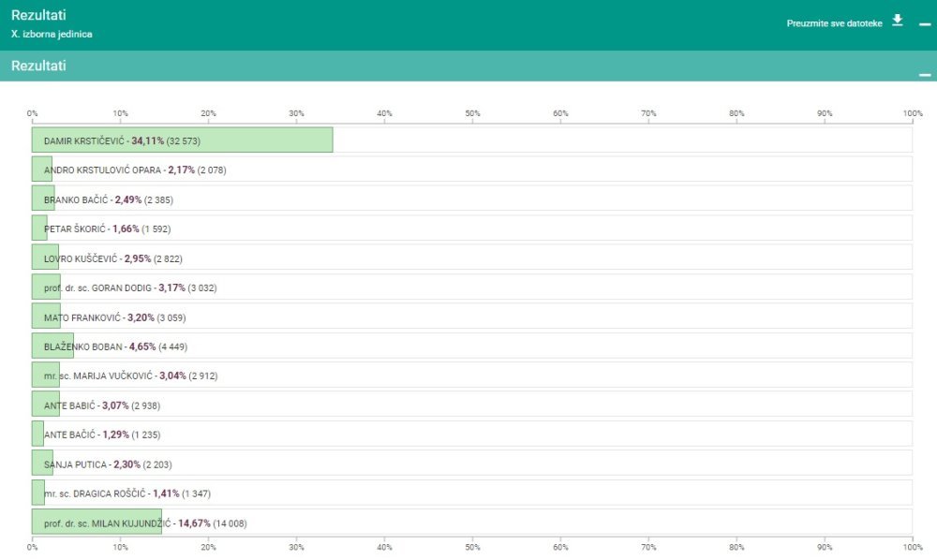Click the X. izborna jedinica subtitle
This screenshot has width=937, height=560.
point(52,34)
